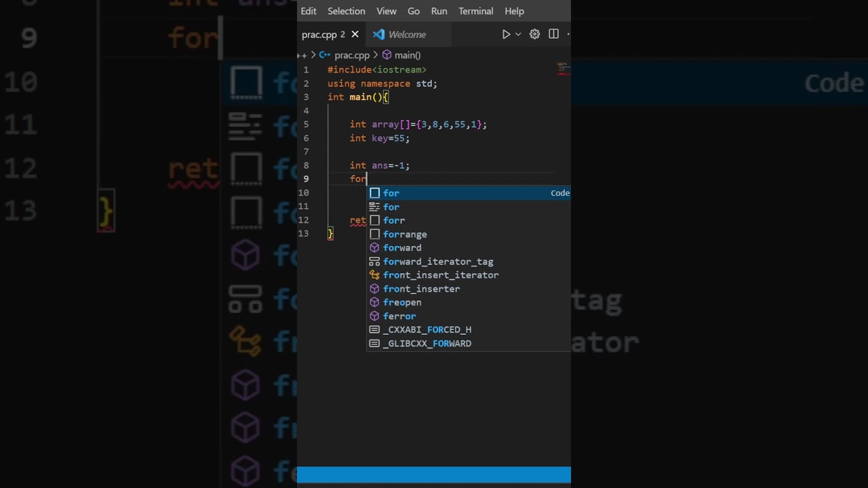Open the Selection menu

coord(347,11)
